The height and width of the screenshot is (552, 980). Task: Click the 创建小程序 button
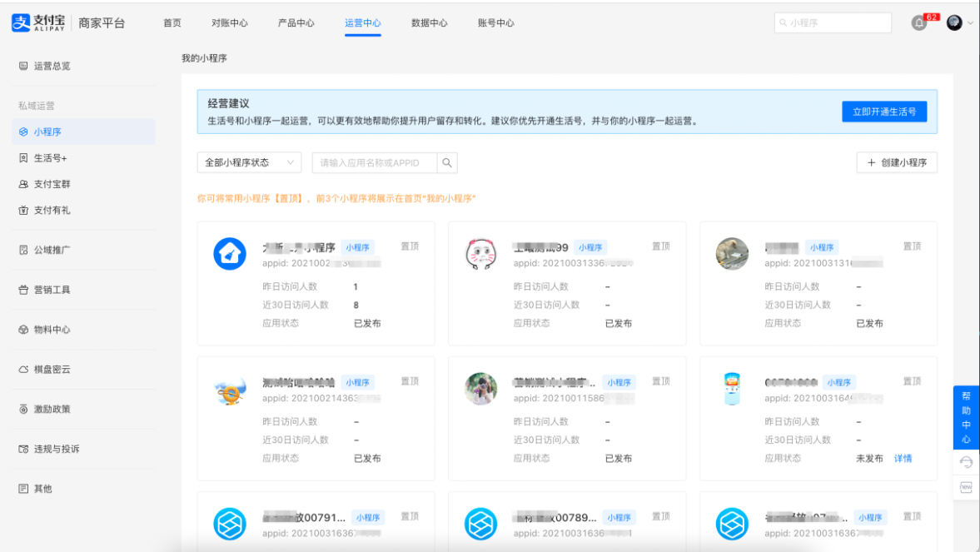[896, 162]
